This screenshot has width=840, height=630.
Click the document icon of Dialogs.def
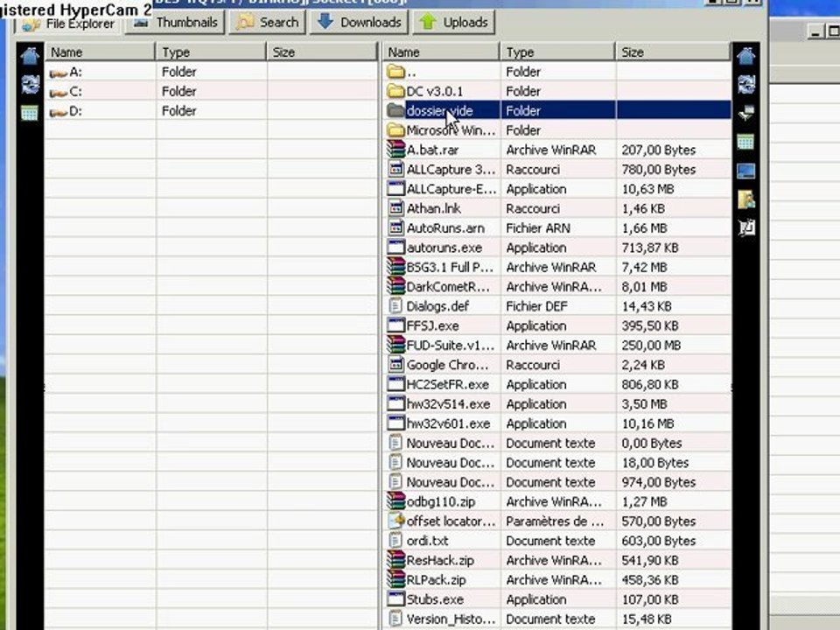(395, 306)
